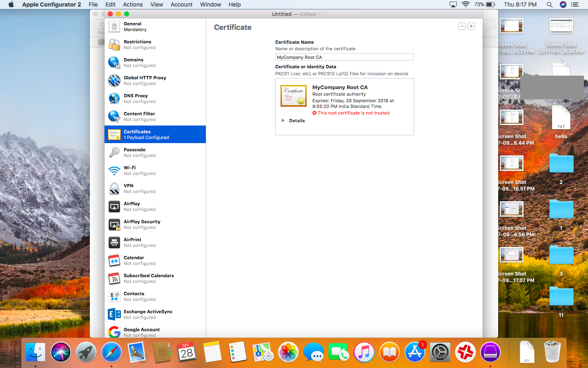The width and height of the screenshot is (588, 368).
Task: Open Maps icon in the Dock
Action: [x=263, y=352]
